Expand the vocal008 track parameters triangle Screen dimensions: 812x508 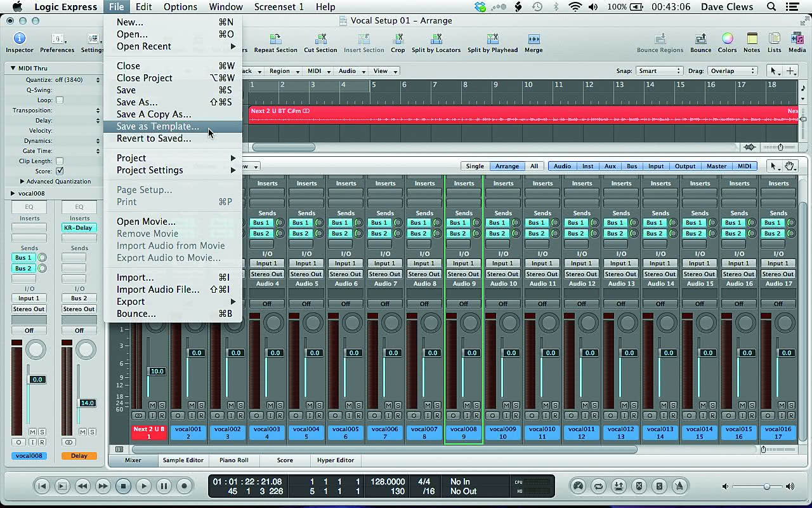pos(13,193)
